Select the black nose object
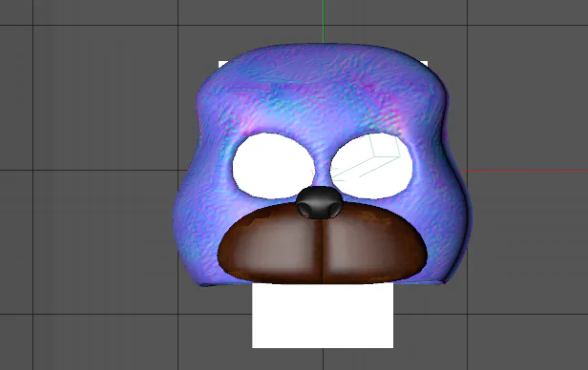The width and height of the screenshot is (588, 370). click(320, 202)
